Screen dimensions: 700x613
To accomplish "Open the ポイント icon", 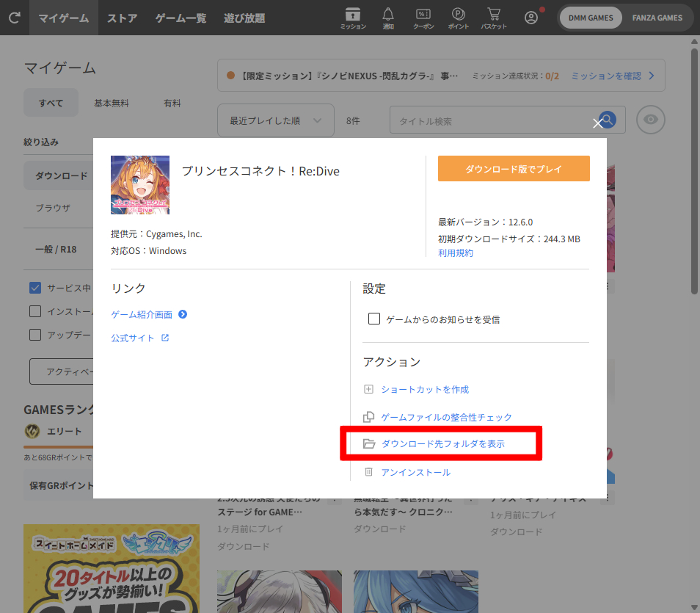I will [x=459, y=19].
